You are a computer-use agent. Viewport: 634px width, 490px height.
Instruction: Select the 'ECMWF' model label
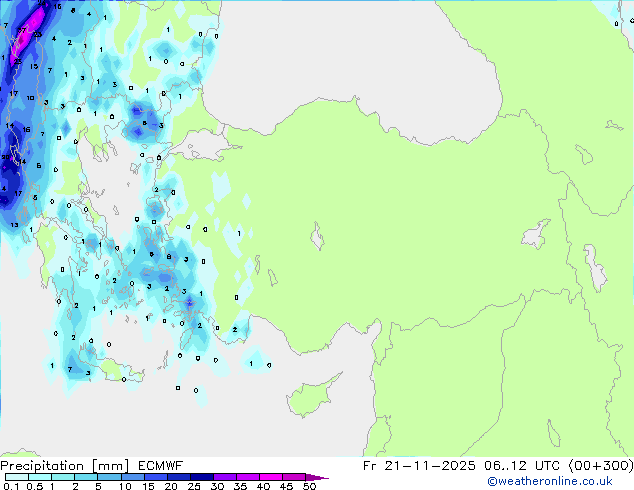(x=161, y=466)
